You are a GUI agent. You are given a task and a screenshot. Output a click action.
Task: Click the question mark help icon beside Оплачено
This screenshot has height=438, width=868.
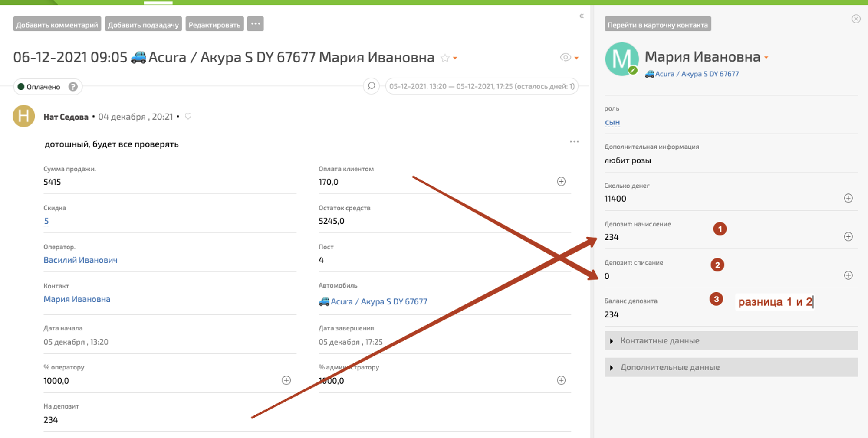[73, 87]
